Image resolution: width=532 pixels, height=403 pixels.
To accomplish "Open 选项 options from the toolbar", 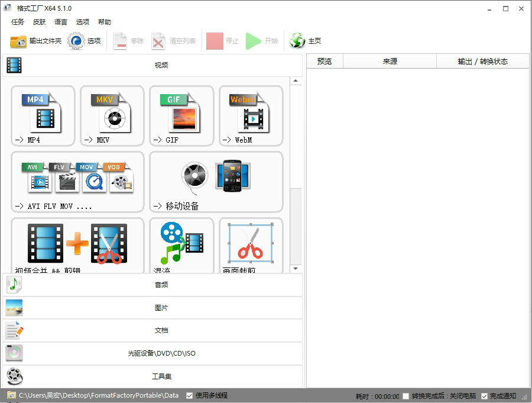I will 84,41.
